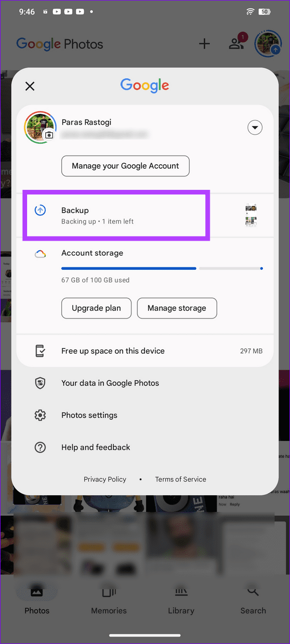290x644 pixels.
Task: Click the Manage storage button
Action: click(177, 308)
